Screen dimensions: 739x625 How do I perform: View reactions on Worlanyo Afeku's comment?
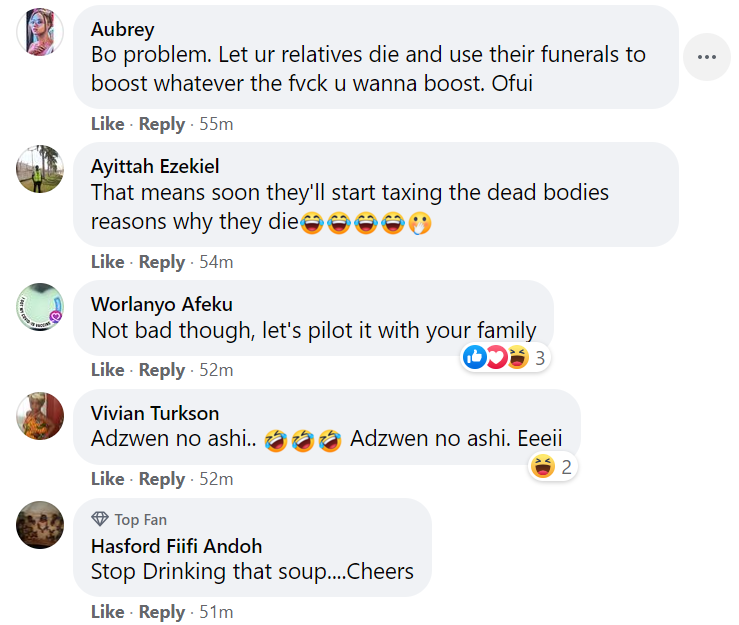505,357
